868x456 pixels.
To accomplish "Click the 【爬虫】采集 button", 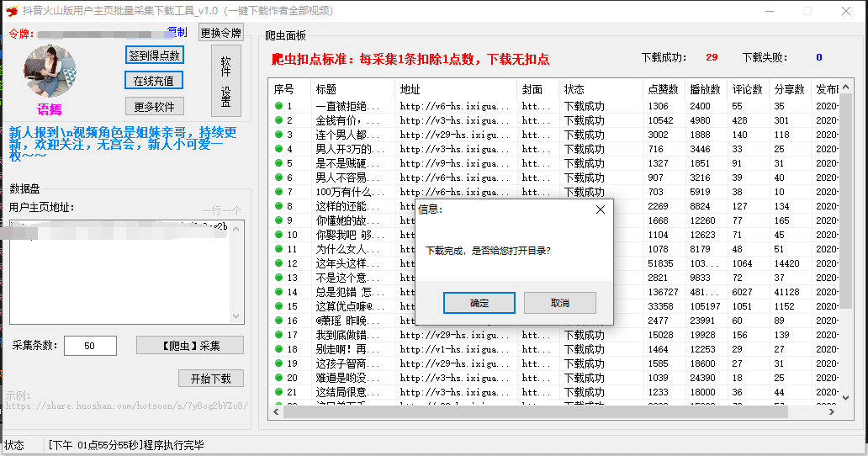I will [x=190, y=346].
